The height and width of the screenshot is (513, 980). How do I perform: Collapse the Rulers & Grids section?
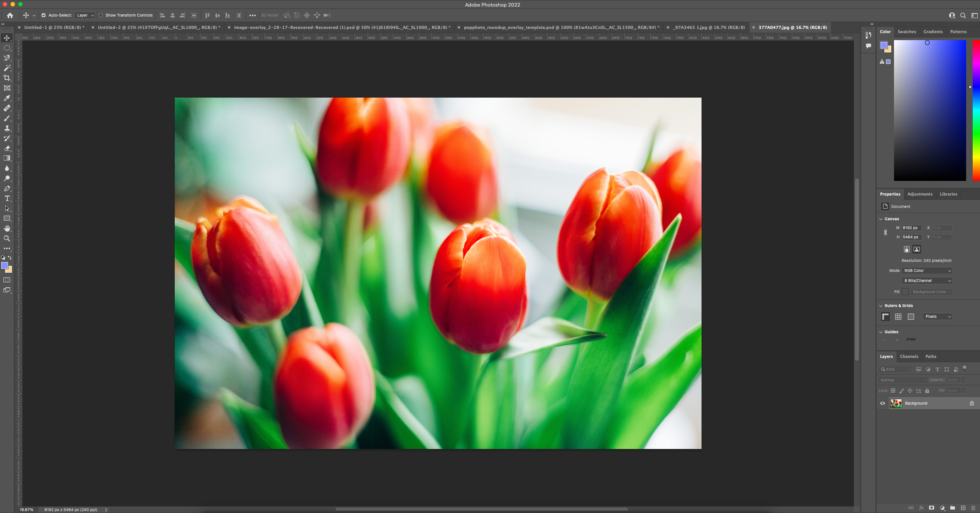point(881,305)
